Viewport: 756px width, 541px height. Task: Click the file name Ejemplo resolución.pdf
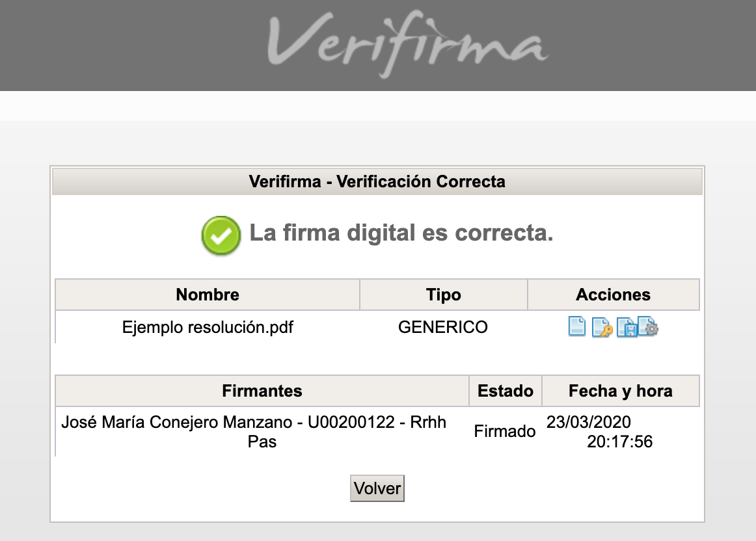pyautogui.click(x=208, y=327)
